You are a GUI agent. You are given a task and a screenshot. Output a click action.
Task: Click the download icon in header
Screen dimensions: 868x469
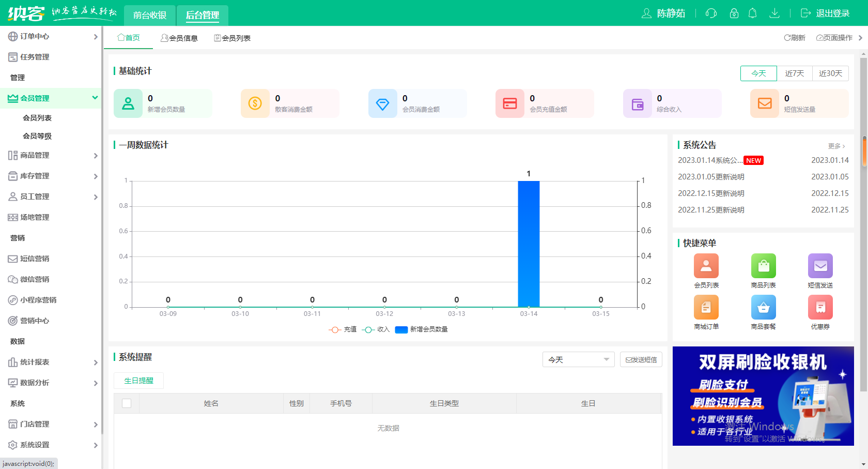[x=774, y=13]
